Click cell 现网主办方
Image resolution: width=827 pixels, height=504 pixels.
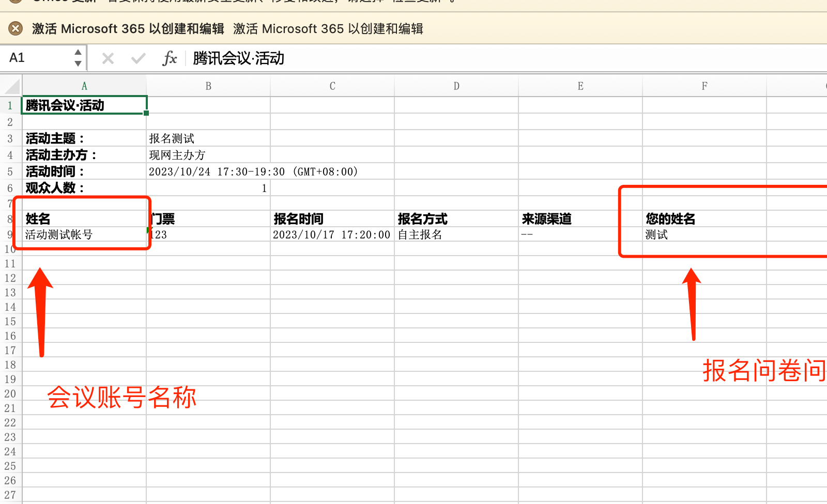tap(208, 155)
